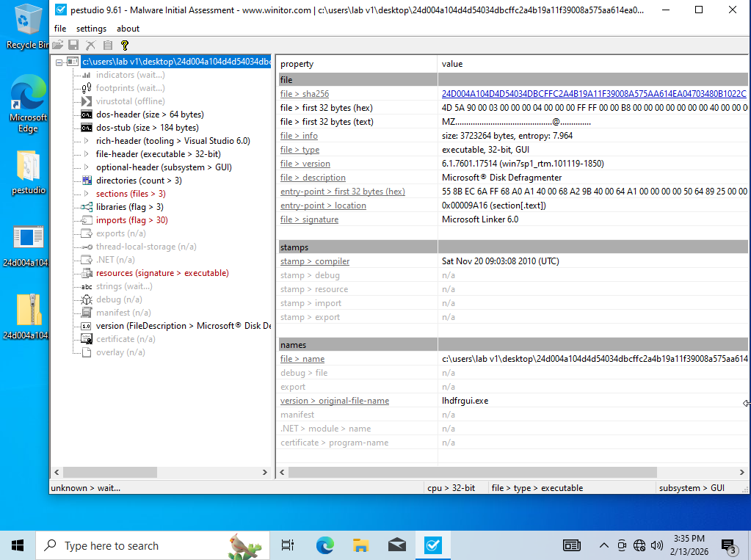This screenshot has width=751, height=560.
Task: Click the file > sha256 property link
Action: click(x=305, y=94)
